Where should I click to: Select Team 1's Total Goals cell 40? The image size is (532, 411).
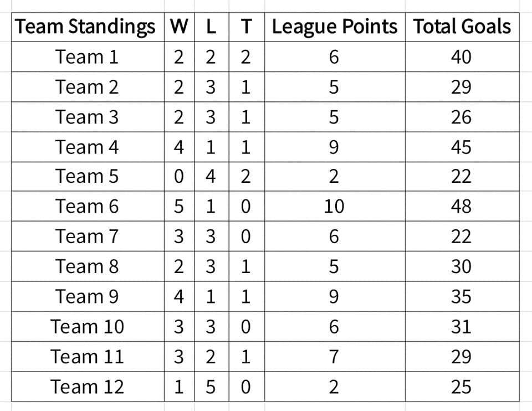click(x=462, y=56)
